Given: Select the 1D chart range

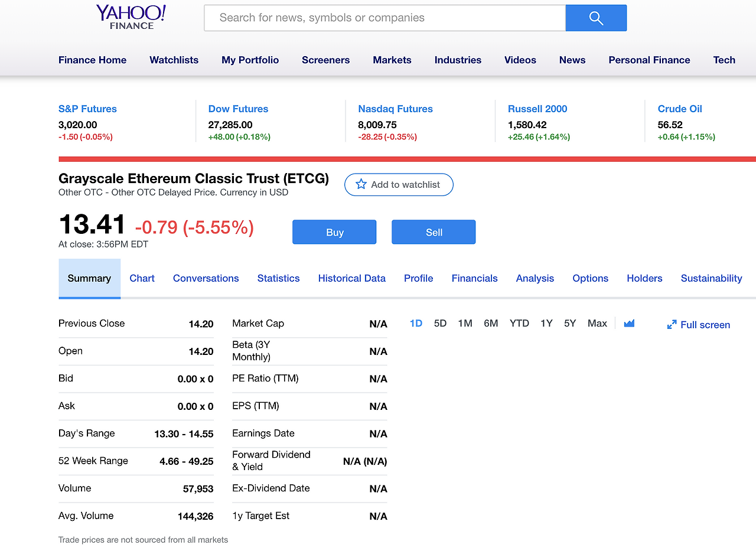Looking at the screenshot, I should (416, 323).
